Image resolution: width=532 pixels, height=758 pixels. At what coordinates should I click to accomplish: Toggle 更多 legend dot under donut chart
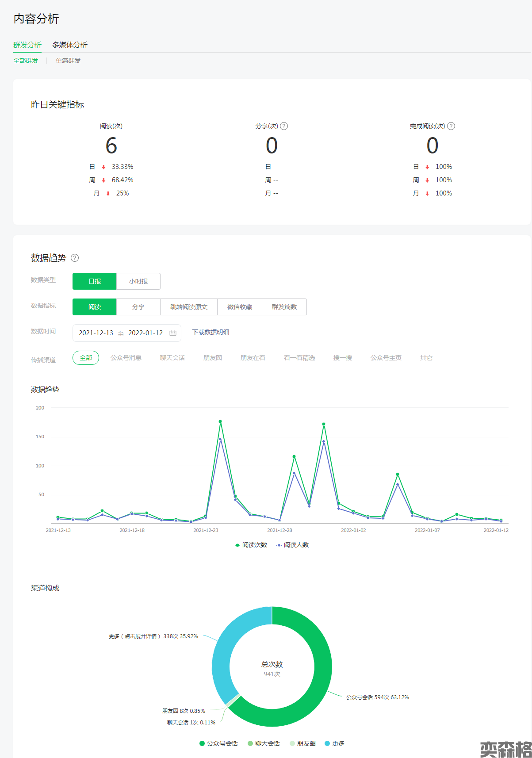click(x=327, y=743)
